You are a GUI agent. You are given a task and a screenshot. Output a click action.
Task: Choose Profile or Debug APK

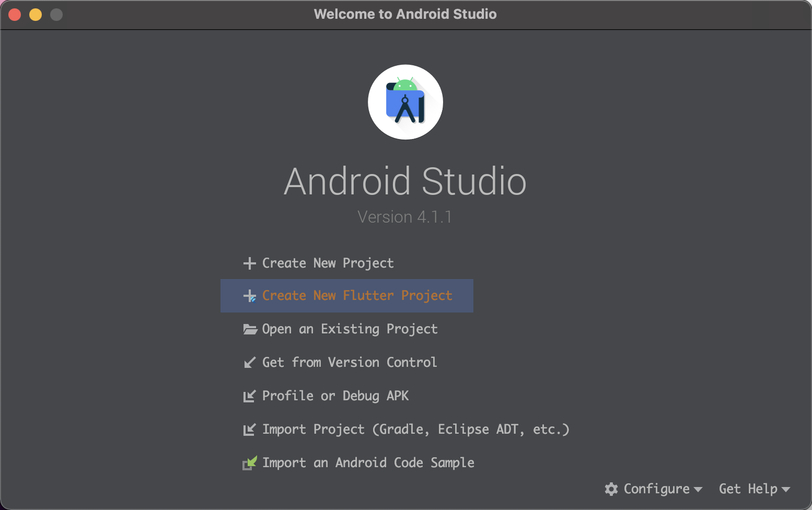pos(335,396)
